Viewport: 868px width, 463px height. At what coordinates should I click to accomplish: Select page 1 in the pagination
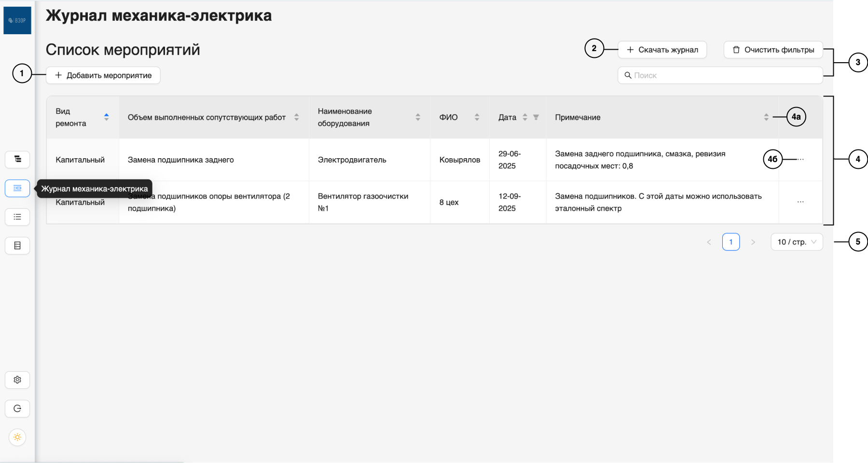[x=730, y=242]
